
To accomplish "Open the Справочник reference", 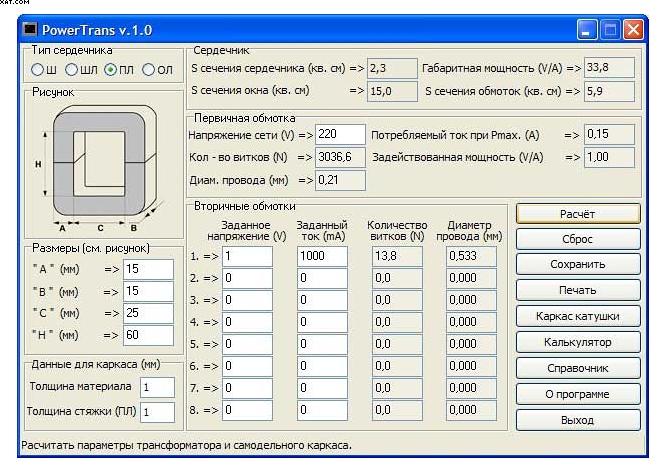I will tap(578, 368).
